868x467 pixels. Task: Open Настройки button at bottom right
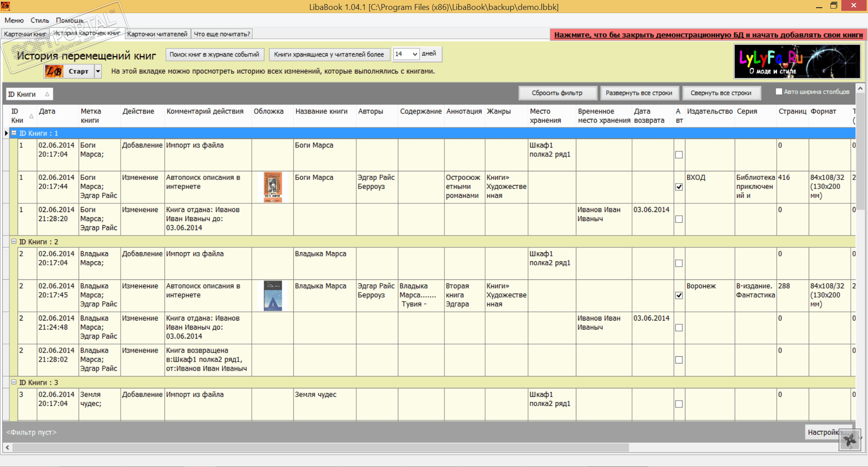pyautogui.click(x=824, y=432)
